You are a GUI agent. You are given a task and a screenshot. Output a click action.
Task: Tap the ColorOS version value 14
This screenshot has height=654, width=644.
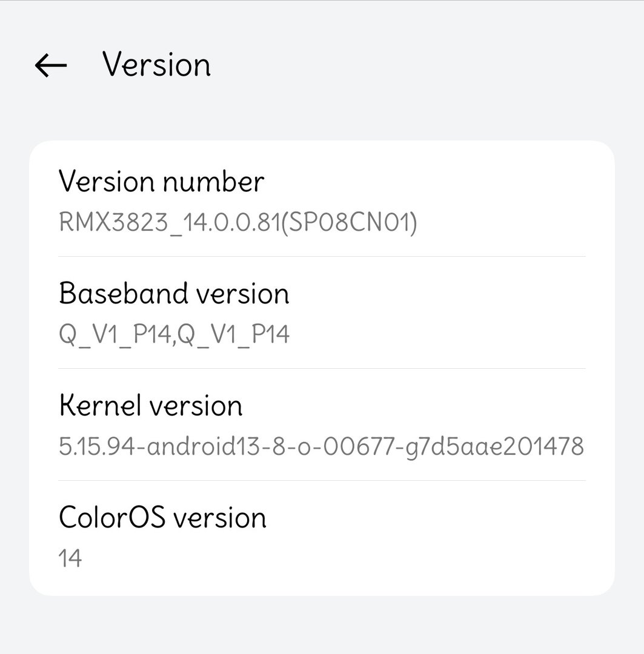pyautogui.click(x=70, y=558)
